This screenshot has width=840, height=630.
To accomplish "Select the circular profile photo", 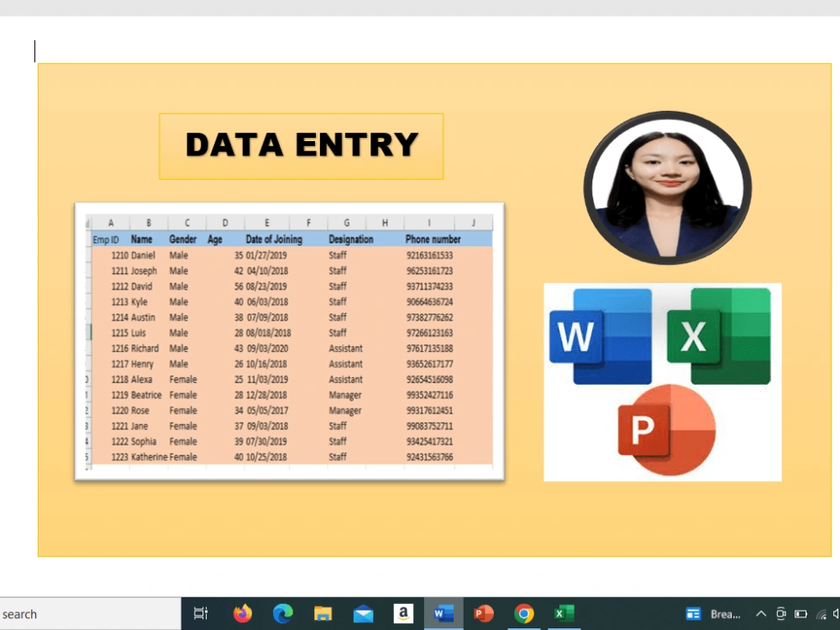I will (x=668, y=187).
